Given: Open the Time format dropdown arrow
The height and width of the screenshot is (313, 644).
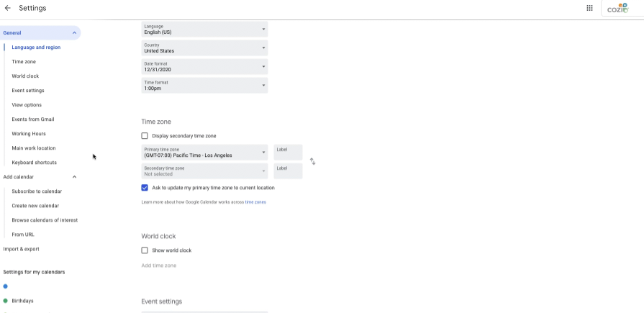Looking at the screenshot, I should point(263,86).
